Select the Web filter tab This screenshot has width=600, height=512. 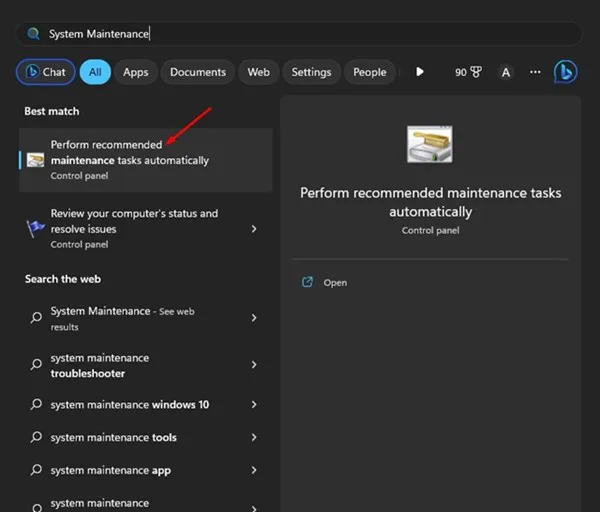[x=258, y=72]
